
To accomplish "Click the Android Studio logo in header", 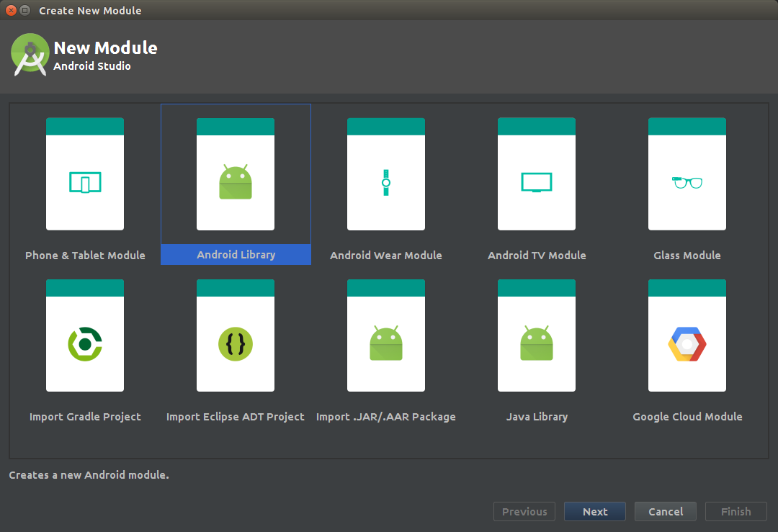I will pyautogui.click(x=30, y=55).
